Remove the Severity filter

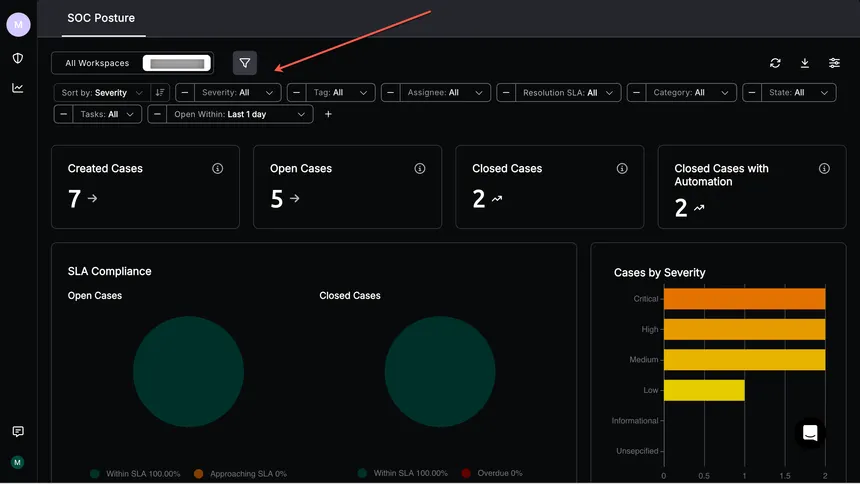[185, 93]
